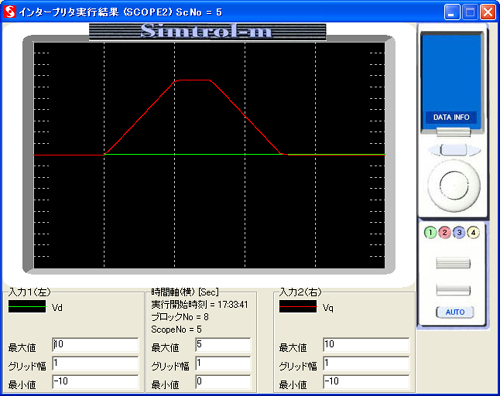Select blue channel 3 button
The image size is (500, 396).
tap(459, 233)
